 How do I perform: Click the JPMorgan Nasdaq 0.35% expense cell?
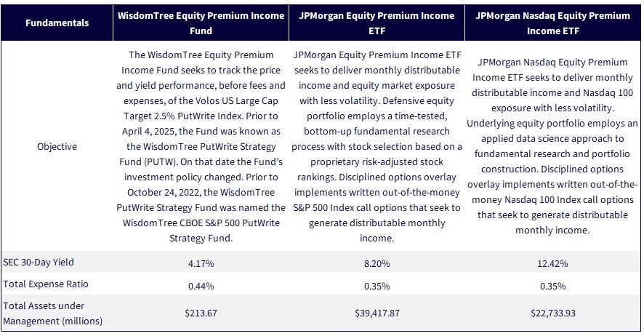[553, 286]
